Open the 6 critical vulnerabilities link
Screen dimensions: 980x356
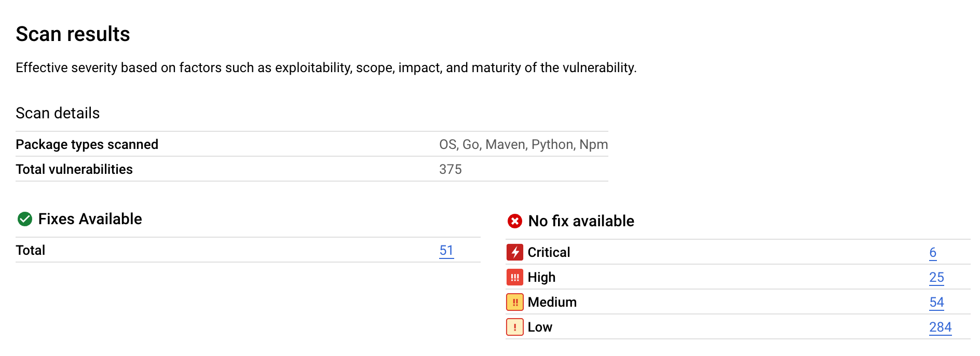click(x=933, y=252)
